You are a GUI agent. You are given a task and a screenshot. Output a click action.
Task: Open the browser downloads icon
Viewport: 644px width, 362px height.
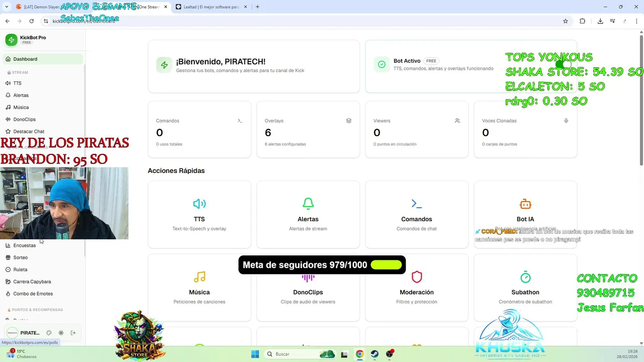600,21
